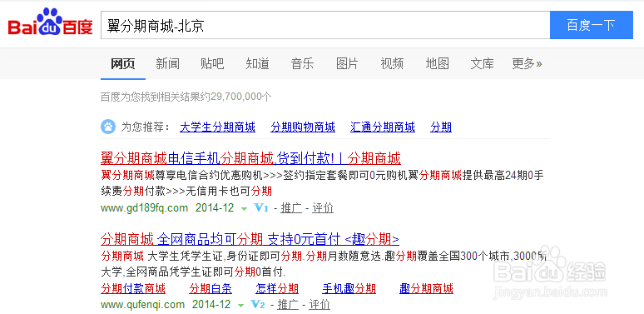Viewport: 644px width, 314px height.
Task: Click the www.gd189fq.com URL
Action: [x=144, y=208]
